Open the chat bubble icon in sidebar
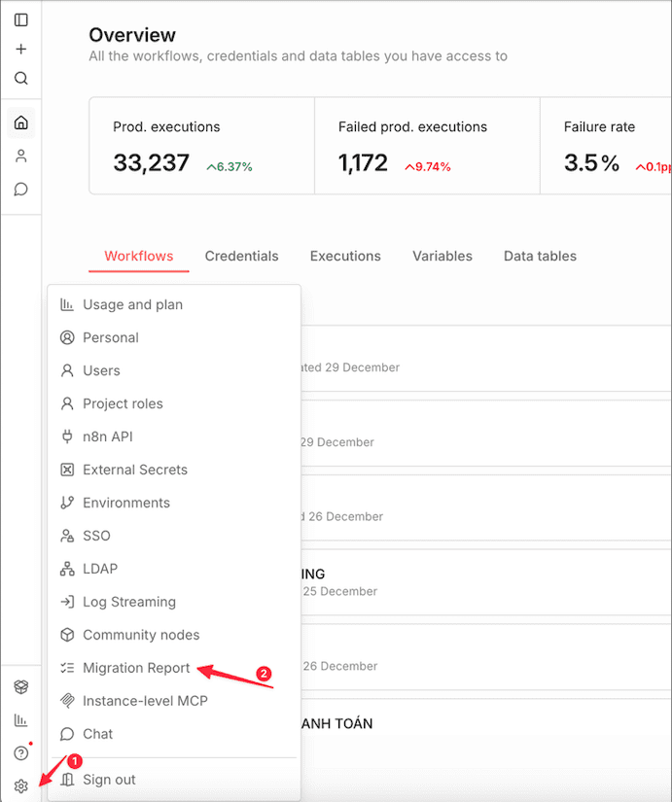This screenshot has height=802, width=672. tap(20, 189)
